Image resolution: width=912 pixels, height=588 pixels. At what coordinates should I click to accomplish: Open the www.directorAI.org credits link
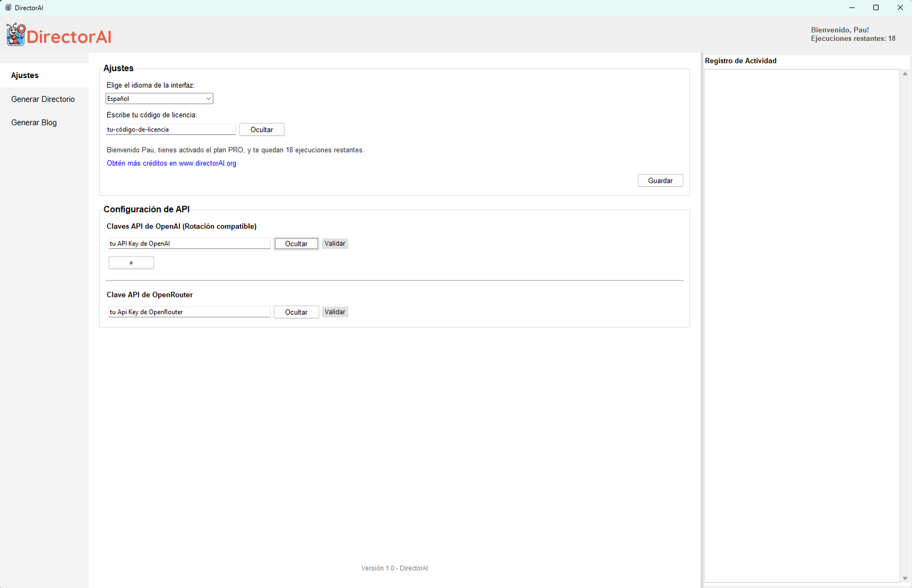(172, 164)
